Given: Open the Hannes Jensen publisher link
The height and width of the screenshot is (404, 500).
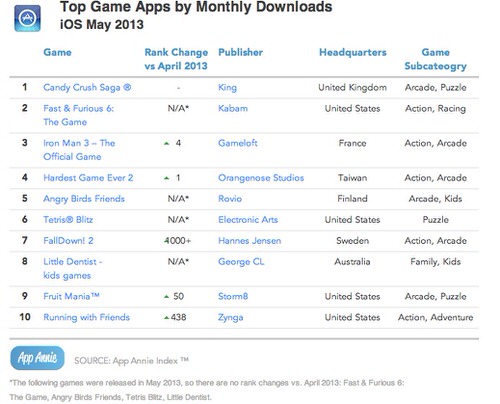Looking at the screenshot, I should (250, 241).
